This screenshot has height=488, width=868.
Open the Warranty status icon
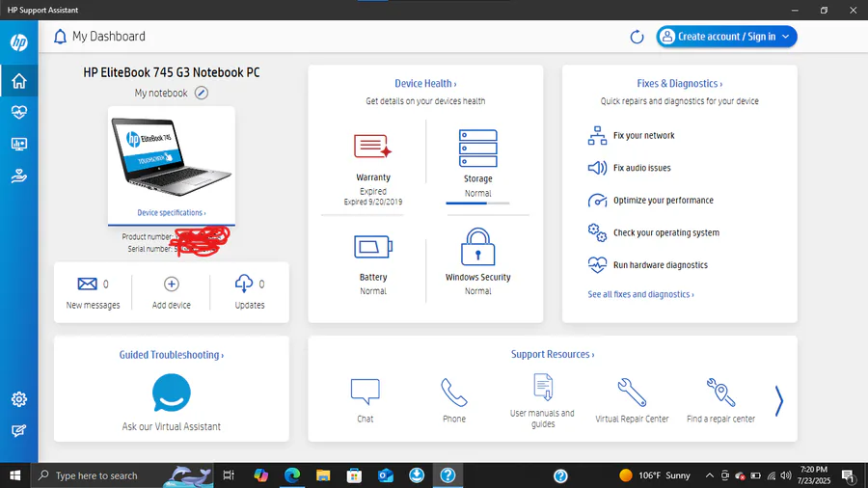tap(372, 147)
